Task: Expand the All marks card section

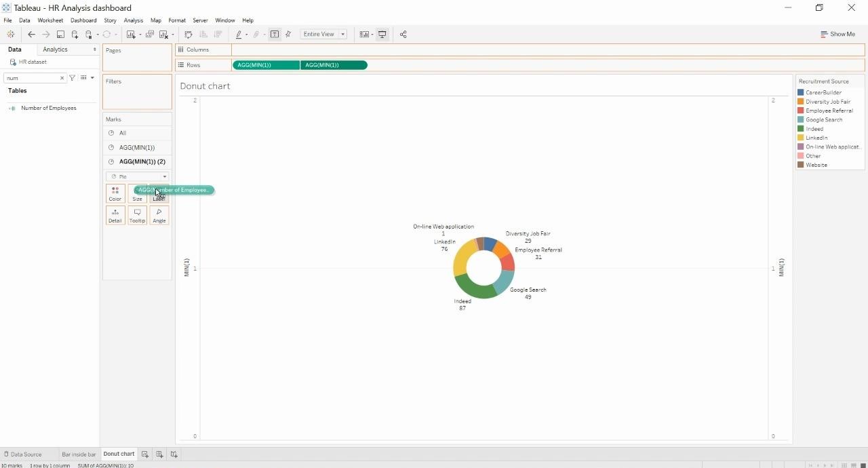Action: (137, 133)
